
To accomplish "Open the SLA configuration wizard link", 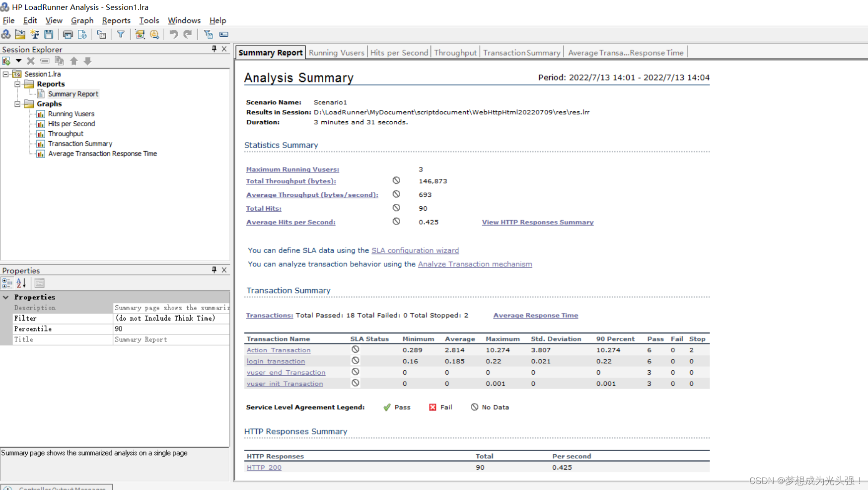I will [x=415, y=250].
